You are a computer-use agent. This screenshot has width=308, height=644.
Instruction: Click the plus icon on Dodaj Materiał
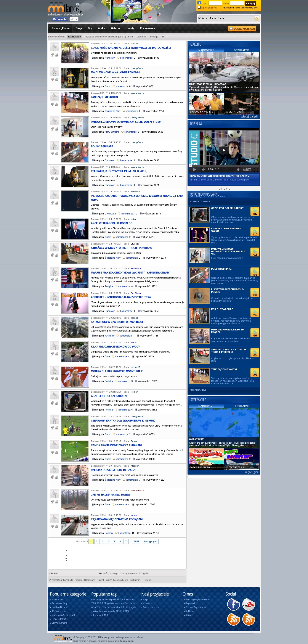point(231,29)
